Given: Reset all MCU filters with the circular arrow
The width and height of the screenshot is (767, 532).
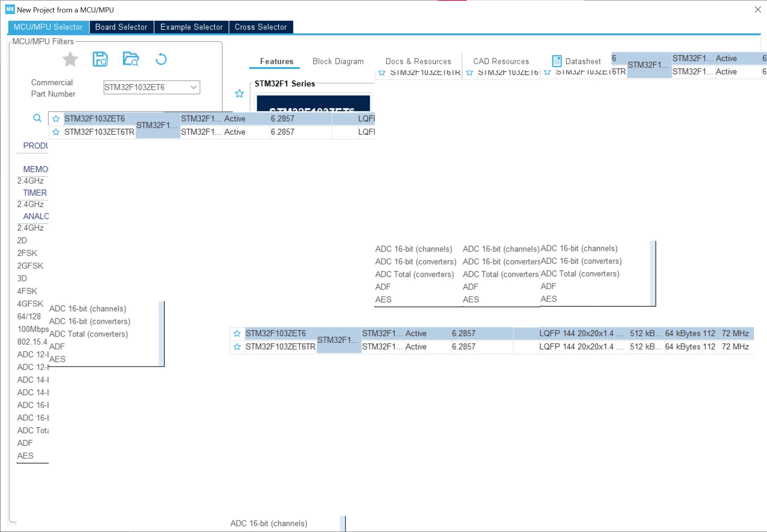Looking at the screenshot, I should (161, 59).
